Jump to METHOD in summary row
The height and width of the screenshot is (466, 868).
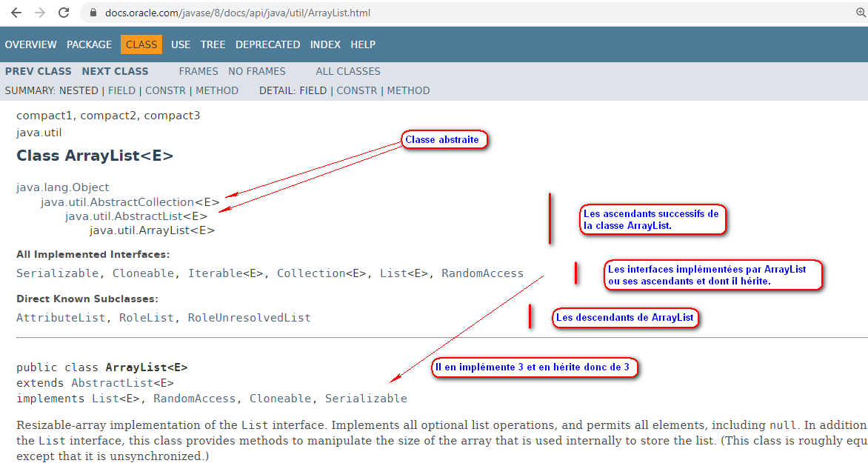(x=217, y=90)
